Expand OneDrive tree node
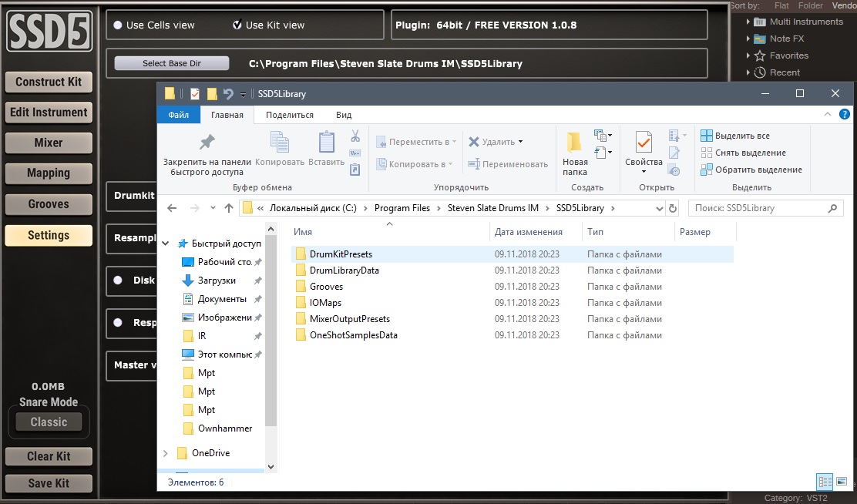 click(x=166, y=452)
